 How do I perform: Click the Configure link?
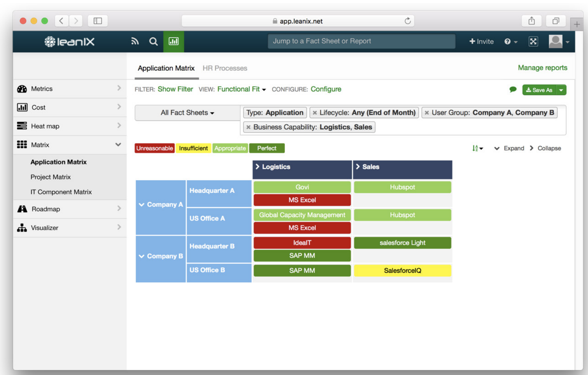tap(326, 89)
